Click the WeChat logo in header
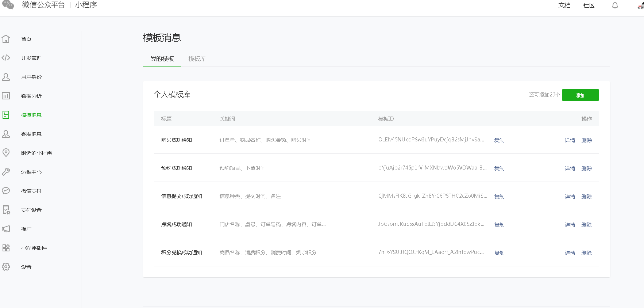The height and width of the screenshot is (308, 644). click(8, 5)
